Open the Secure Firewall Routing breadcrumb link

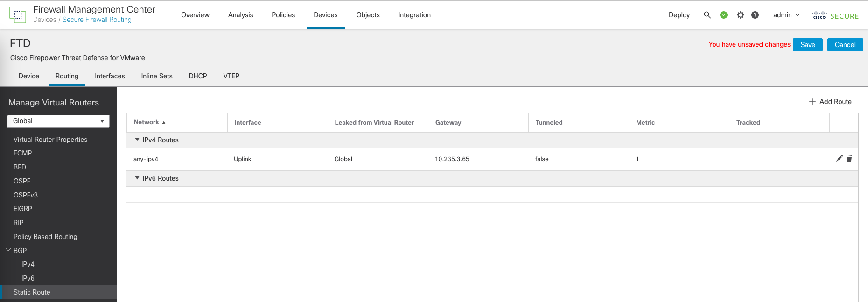coord(97,20)
